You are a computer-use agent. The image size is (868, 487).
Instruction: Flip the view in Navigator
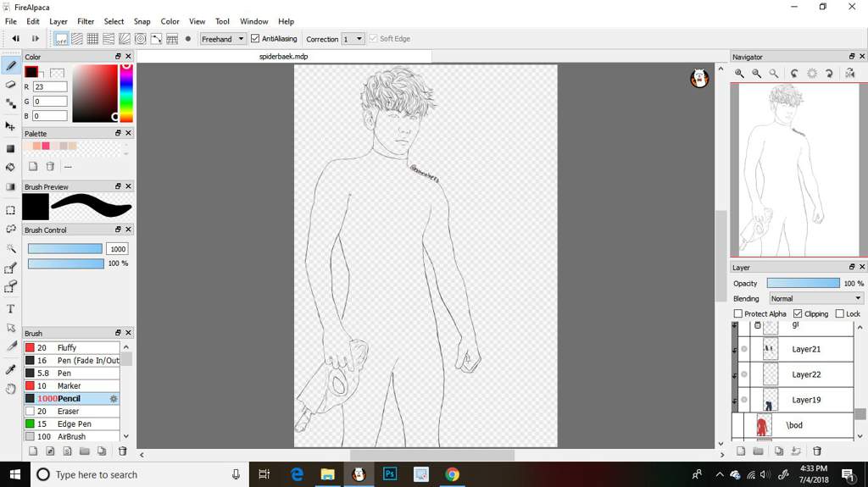coord(849,73)
